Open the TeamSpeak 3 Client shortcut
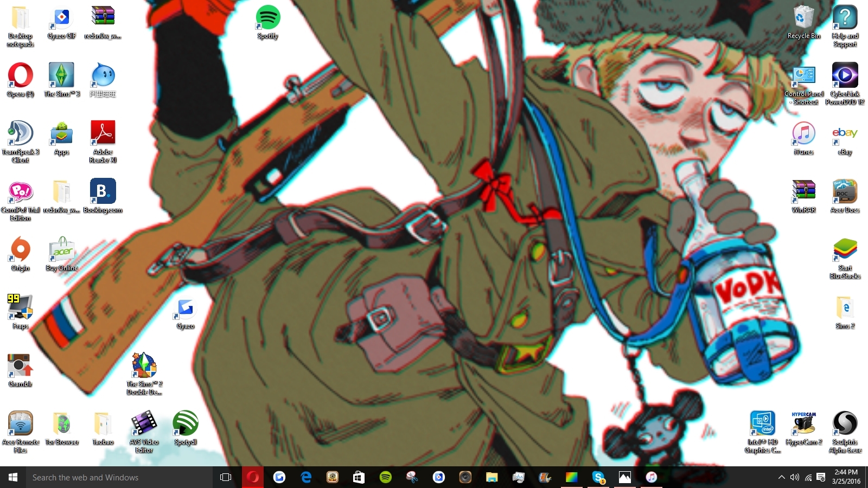The height and width of the screenshot is (488, 868). click(21, 142)
